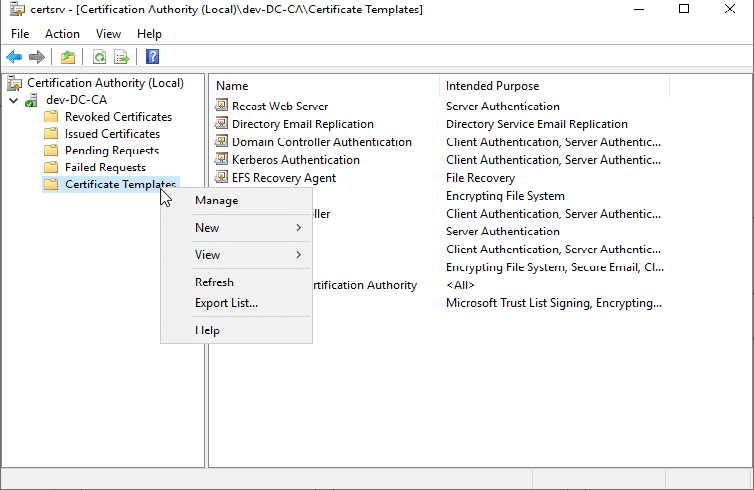Viewport: 754px width, 490px height.
Task: Open the Action menu in menu bar
Action: [62, 34]
